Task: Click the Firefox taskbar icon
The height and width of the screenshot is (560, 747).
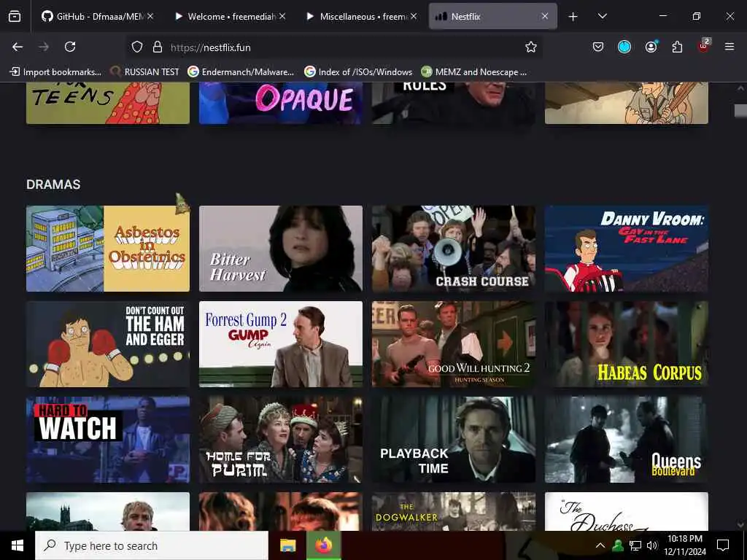Action: pyautogui.click(x=323, y=545)
